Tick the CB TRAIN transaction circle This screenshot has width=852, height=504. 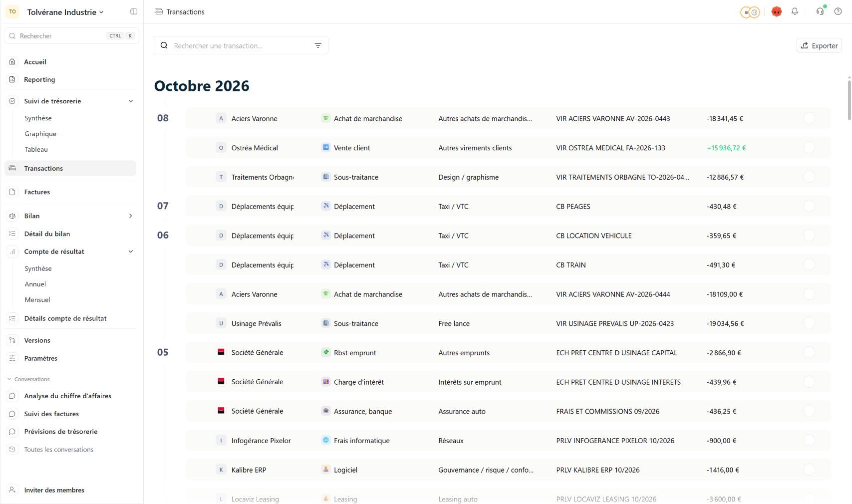click(x=809, y=264)
